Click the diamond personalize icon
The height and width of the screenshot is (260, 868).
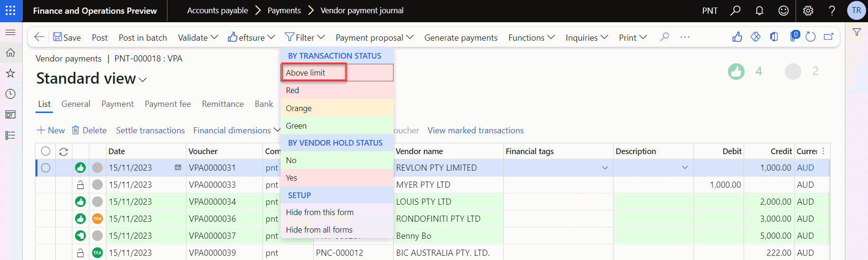[x=755, y=37]
